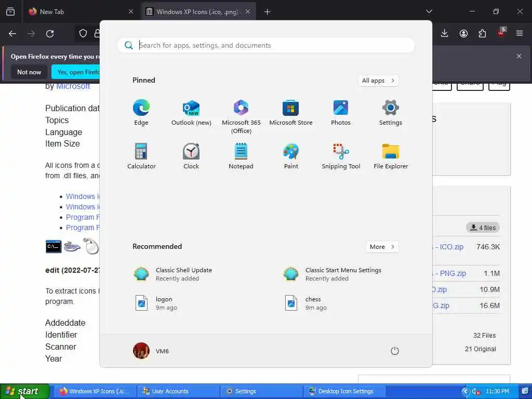
Task: Click the Start menu power icon
Action: (x=395, y=351)
